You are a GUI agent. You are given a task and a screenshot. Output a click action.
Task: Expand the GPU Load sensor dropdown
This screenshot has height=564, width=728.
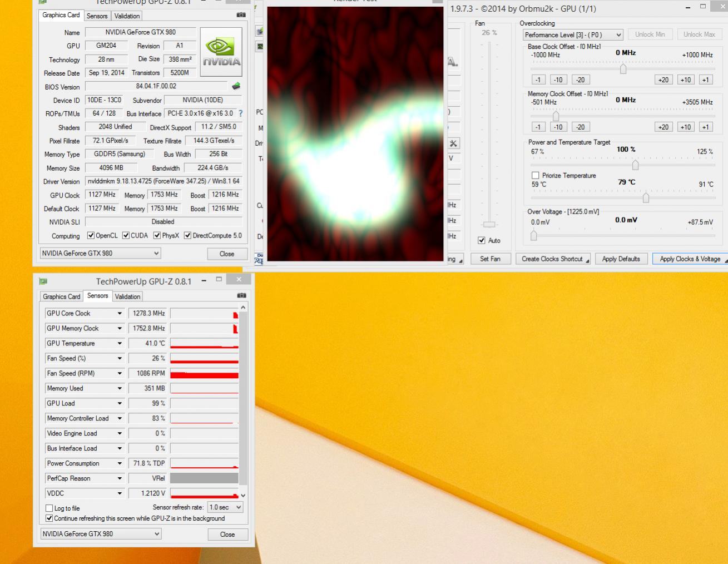tap(120, 404)
